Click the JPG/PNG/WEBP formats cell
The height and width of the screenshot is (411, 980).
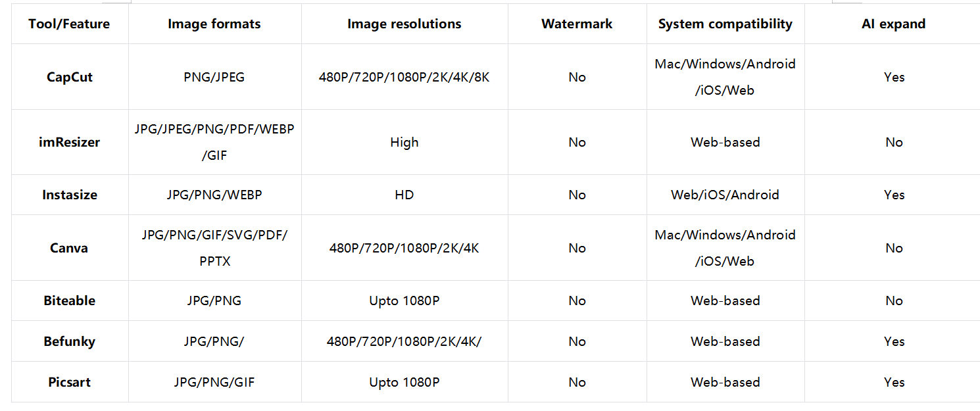tap(214, 195)
